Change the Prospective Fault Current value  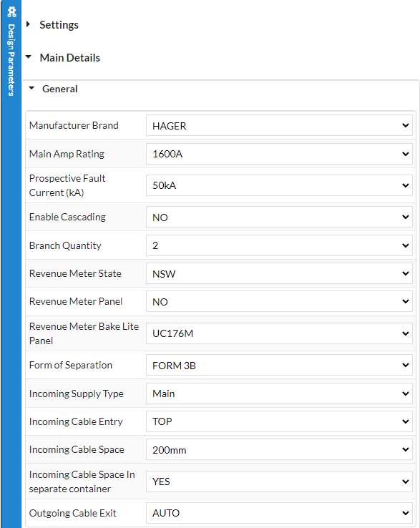tap(279, 185)
